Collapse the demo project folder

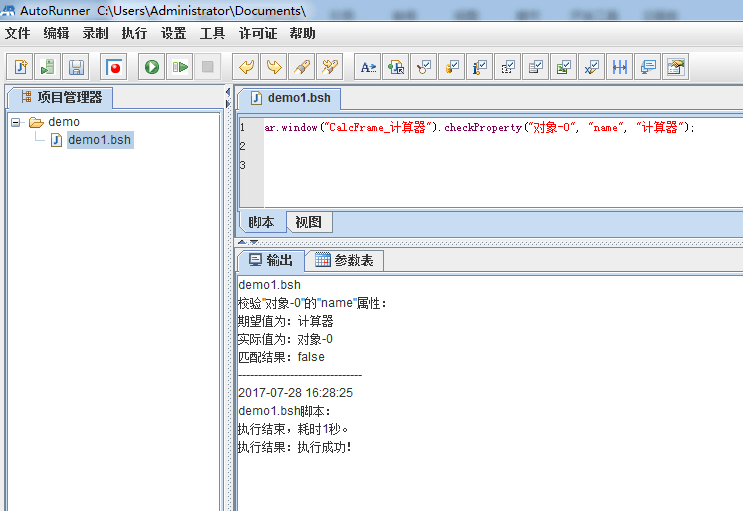coord(17,122)
